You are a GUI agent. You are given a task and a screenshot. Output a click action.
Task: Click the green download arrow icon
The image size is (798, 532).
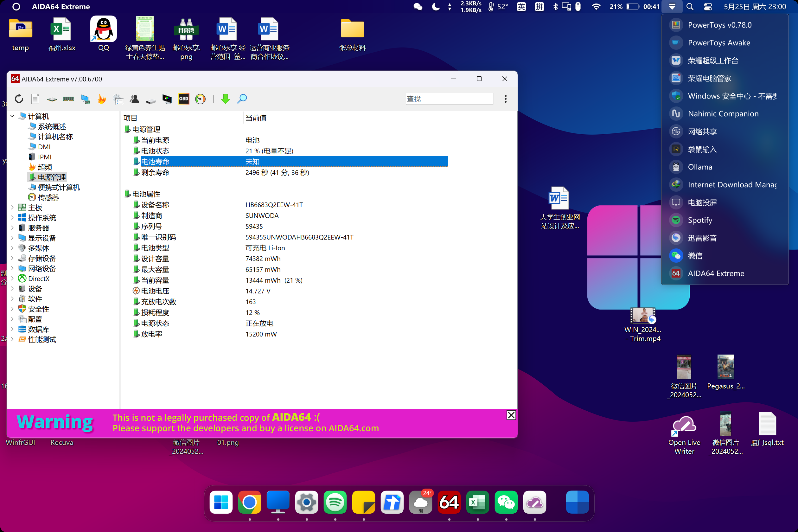click(x=225, y=99)
